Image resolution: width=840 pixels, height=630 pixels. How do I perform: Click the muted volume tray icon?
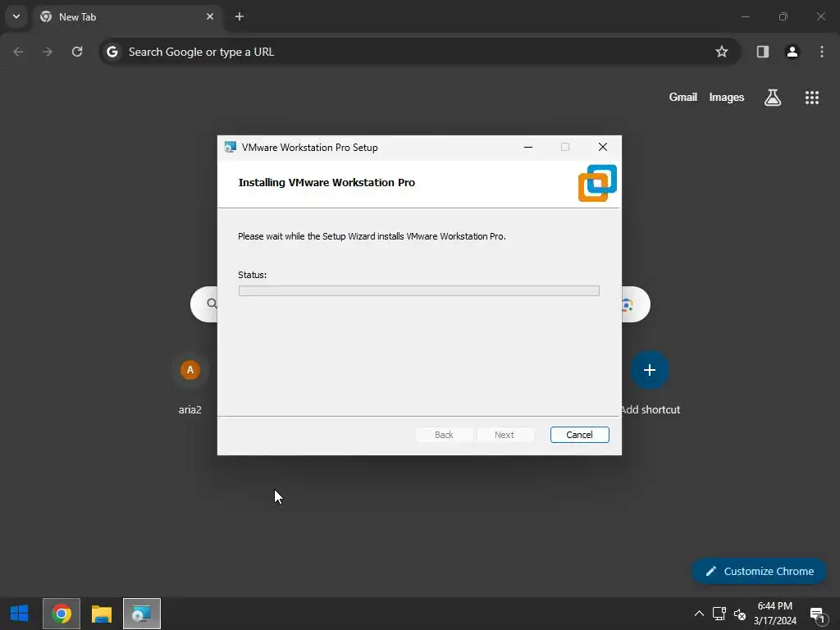[740, 614]
